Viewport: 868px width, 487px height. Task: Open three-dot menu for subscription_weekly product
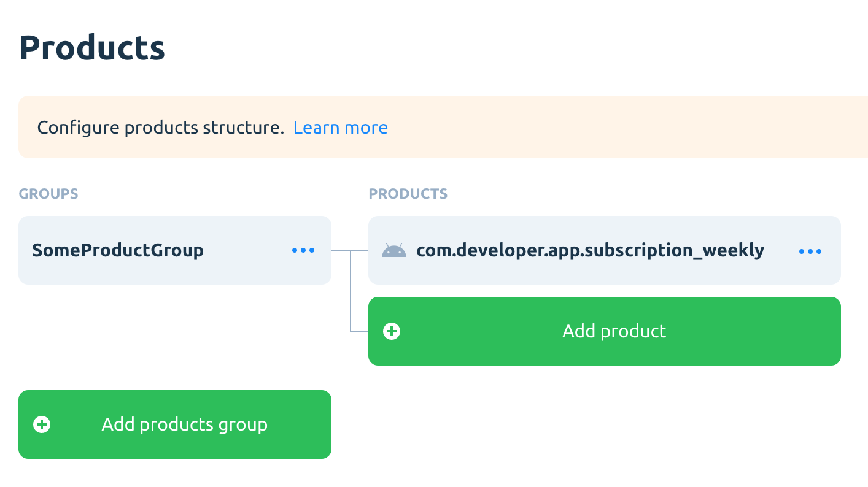click(x=810, y=251)
